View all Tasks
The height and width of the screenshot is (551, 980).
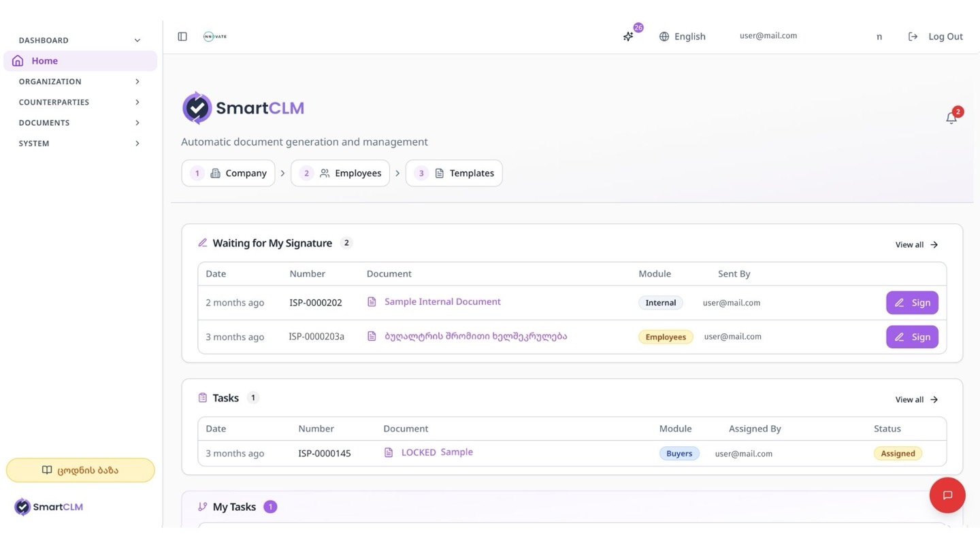tap(917, 400)
